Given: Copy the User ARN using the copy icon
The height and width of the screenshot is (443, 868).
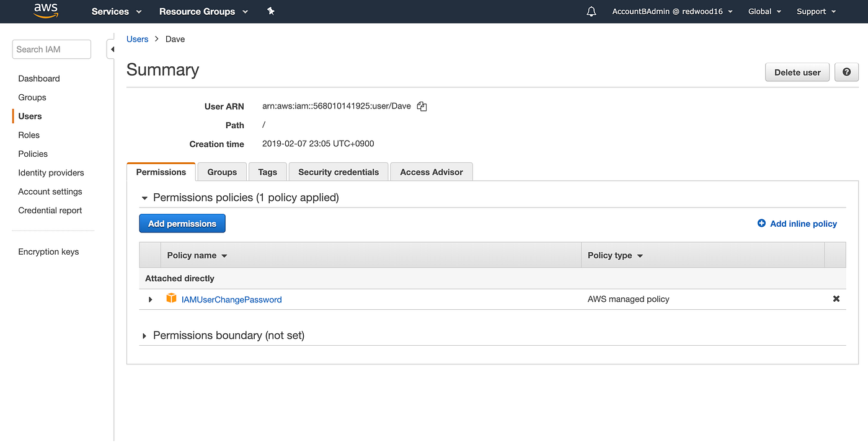Looking at the screenshot, I should coord(422,106).
